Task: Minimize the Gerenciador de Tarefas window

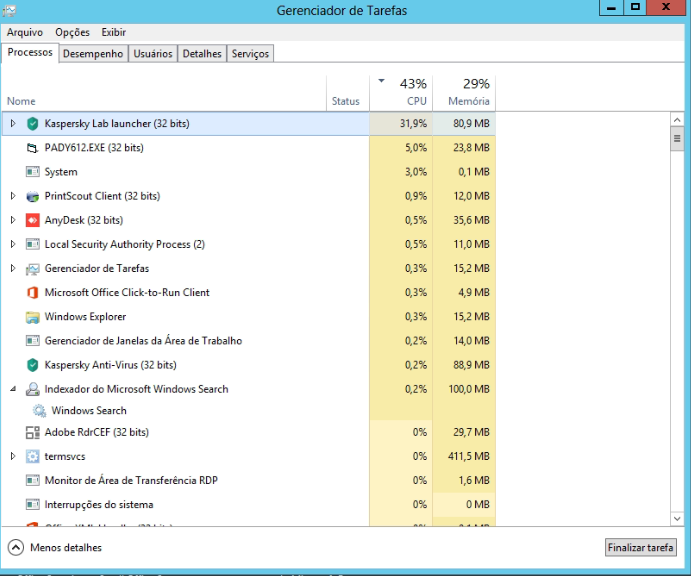Action: (x=611, y=7)
